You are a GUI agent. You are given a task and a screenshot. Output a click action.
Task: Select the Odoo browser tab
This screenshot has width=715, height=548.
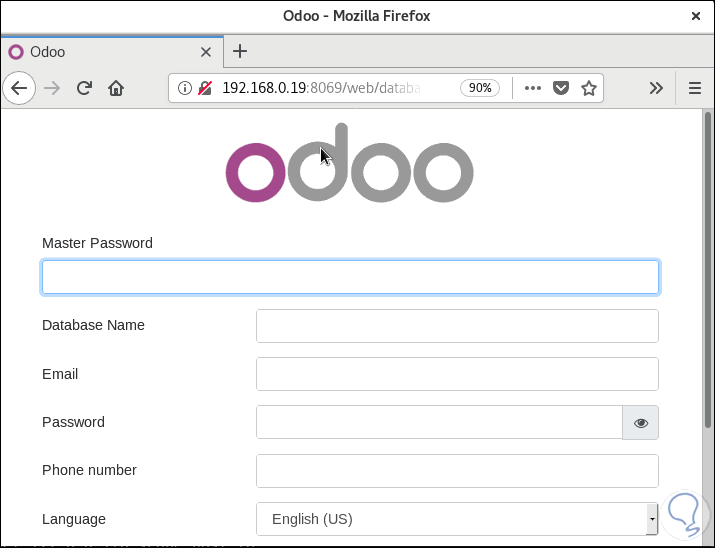[110, 52]
